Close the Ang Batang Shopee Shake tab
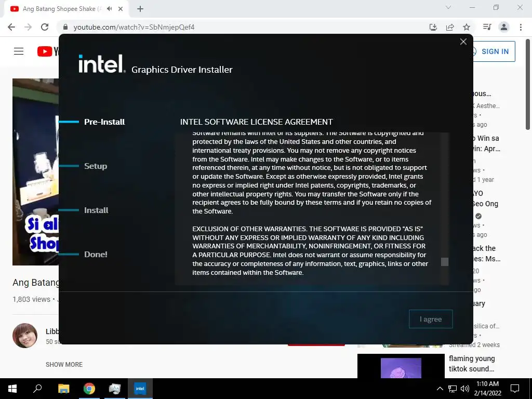This screenshot has width=532, height=399. 121,9
